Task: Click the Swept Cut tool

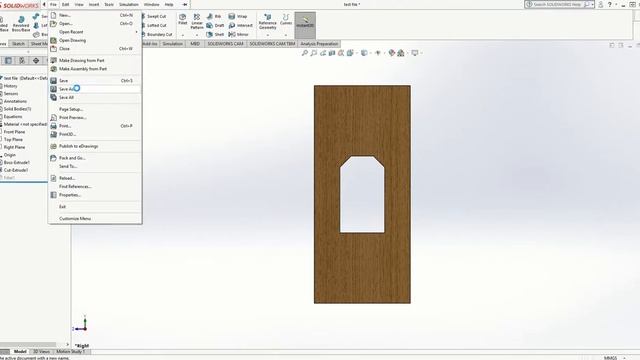Action: coord(154,16)
